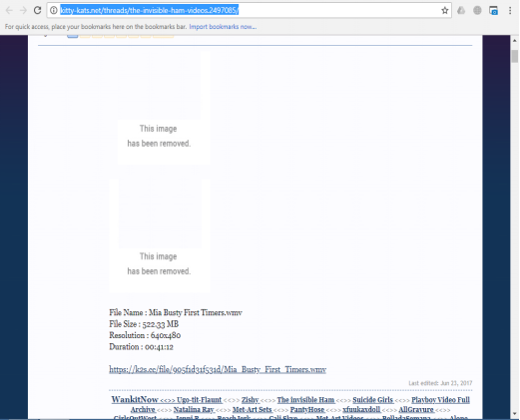Go forward using the browser forward arrow
Image resolution: width=520 pixels, height=420 pixels.
(x=23, y=10)
